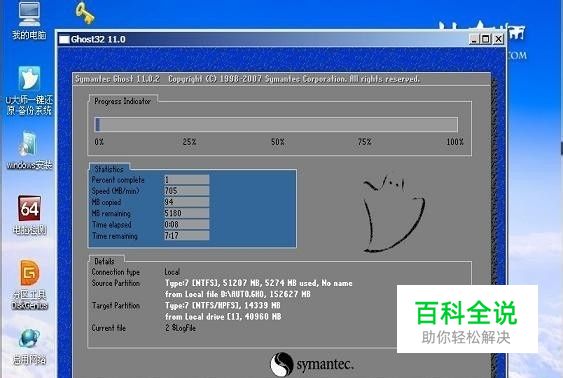The image size is (563, 378).
Task: Click the Time elapsed label
Action: pyautogui.click(x=112, y=224)
